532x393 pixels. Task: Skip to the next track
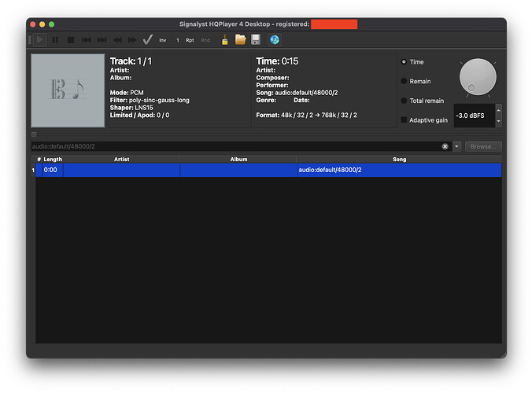pyautogui.click(x=102, y=40)
